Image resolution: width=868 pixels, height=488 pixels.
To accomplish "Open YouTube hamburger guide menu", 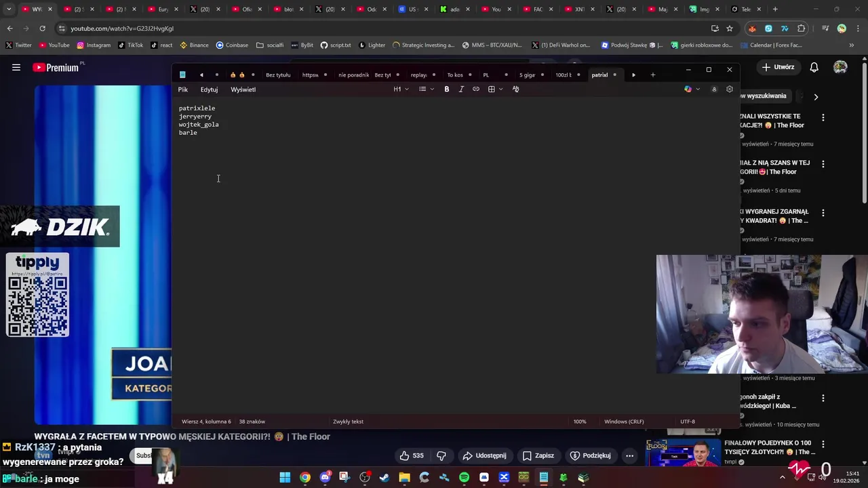I will pyautogui.click(x=16, y=67).
